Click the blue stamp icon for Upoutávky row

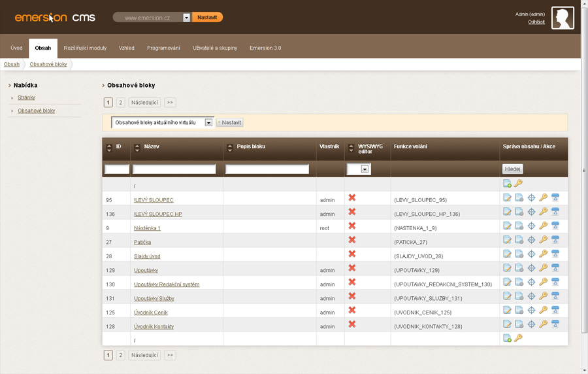[x=555, y=268]
